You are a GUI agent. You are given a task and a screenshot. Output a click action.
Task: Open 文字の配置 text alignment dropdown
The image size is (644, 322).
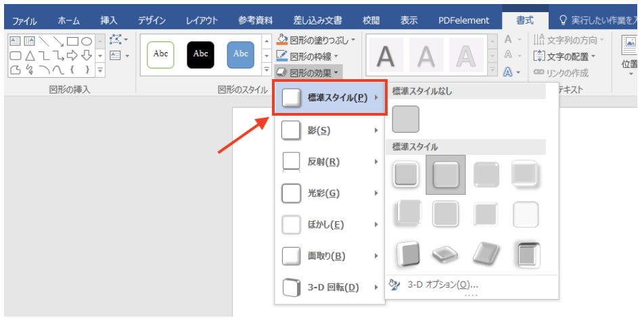point(566,56)
